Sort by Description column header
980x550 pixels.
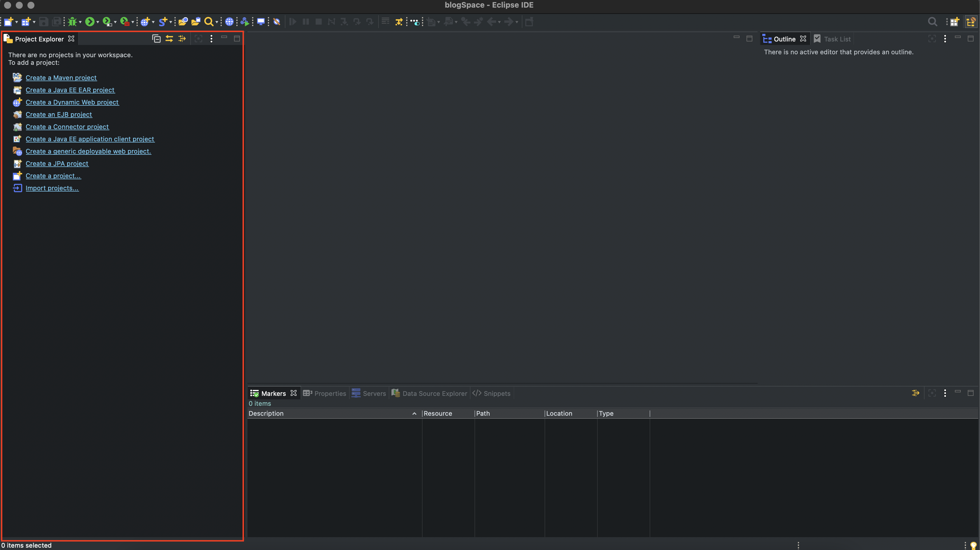266,413
